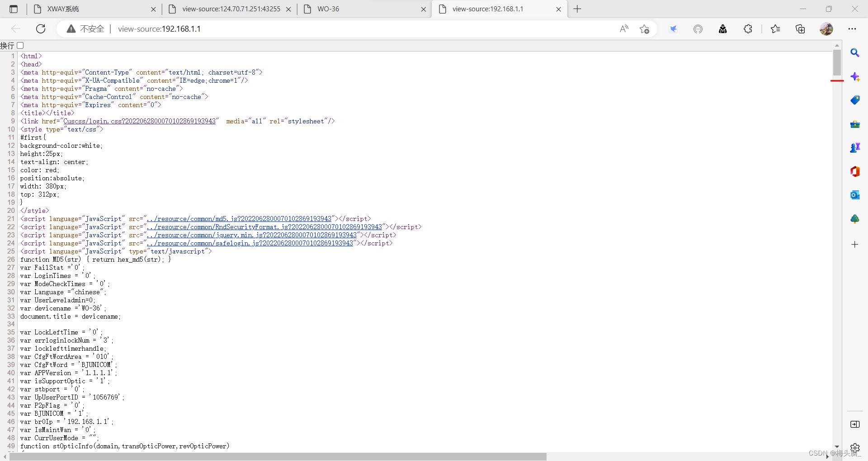Click the browser back arrow
The image size is (868, 461).
(16, 29)
